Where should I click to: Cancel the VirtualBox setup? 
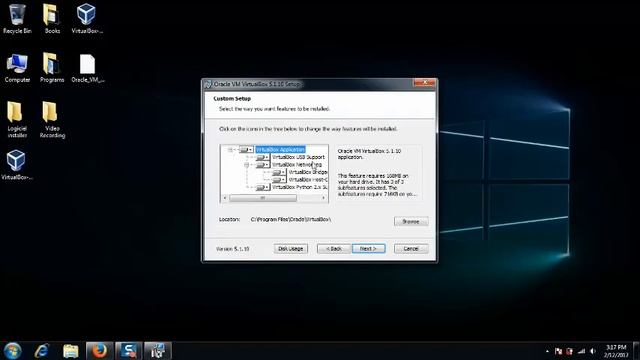411,249
